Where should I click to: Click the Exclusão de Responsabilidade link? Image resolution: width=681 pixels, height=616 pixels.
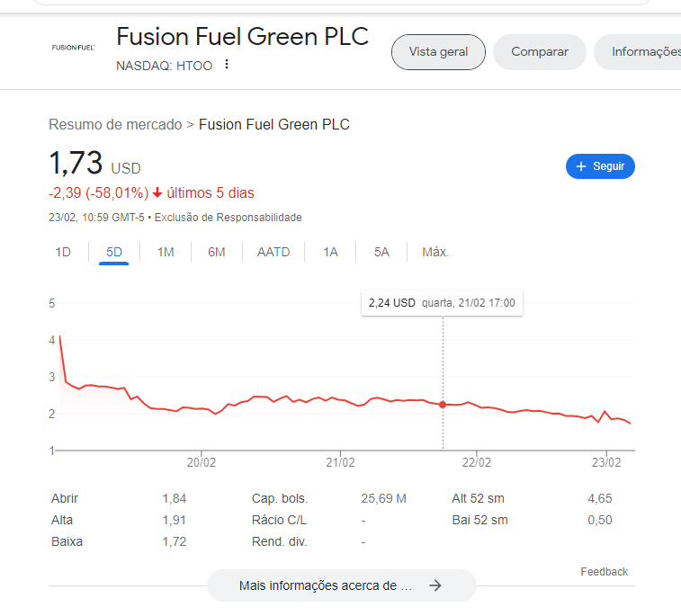[228, 218]
